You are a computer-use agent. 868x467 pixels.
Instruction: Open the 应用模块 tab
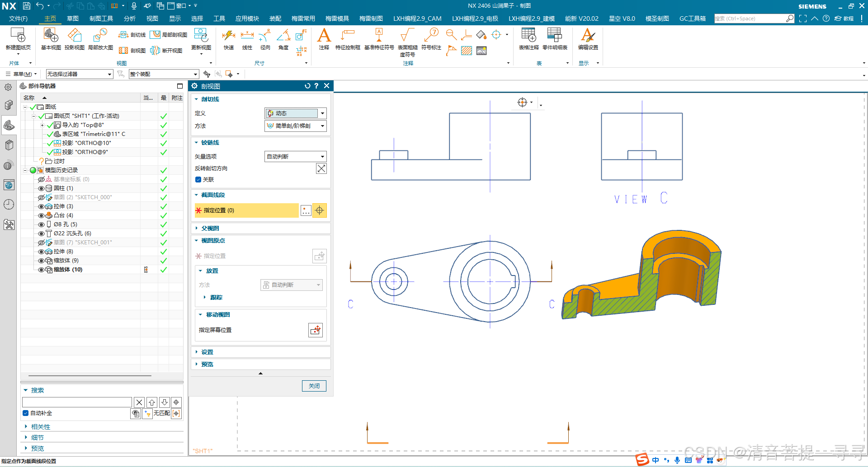click(247, 19)
